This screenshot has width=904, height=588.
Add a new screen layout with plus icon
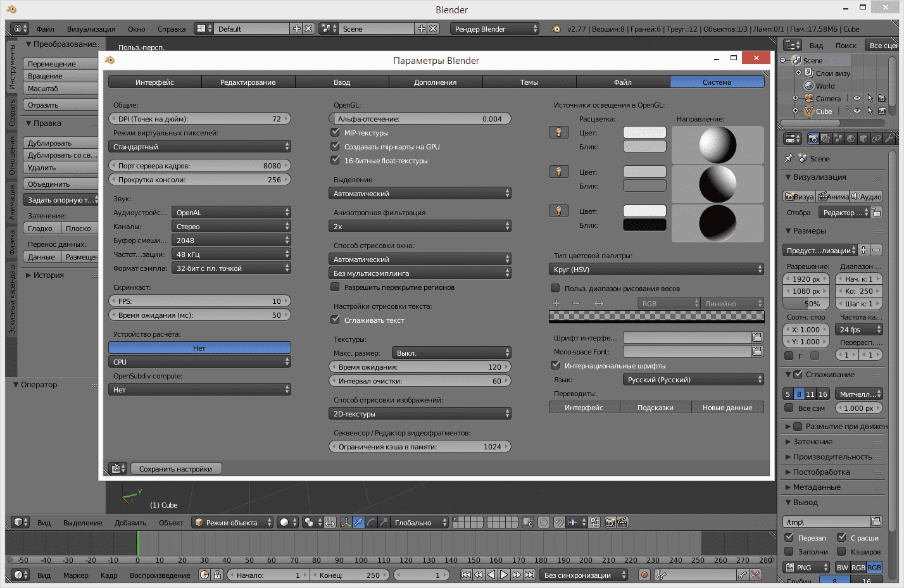pyautogui.click(x=296, y=28)
